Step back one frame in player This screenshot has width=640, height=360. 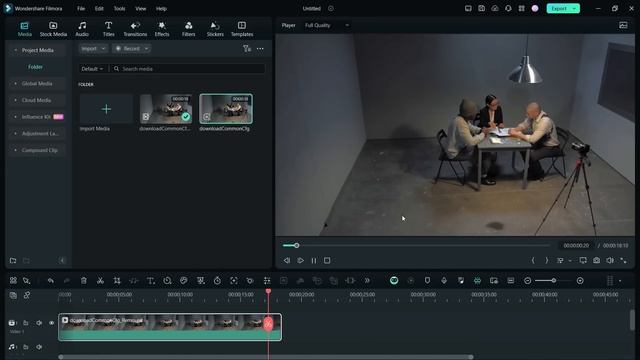pos(287,260)
